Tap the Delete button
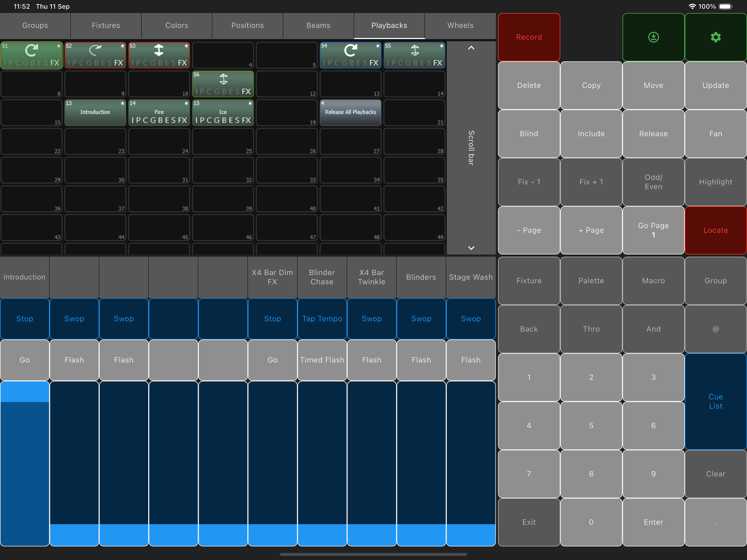 point(529,85)
